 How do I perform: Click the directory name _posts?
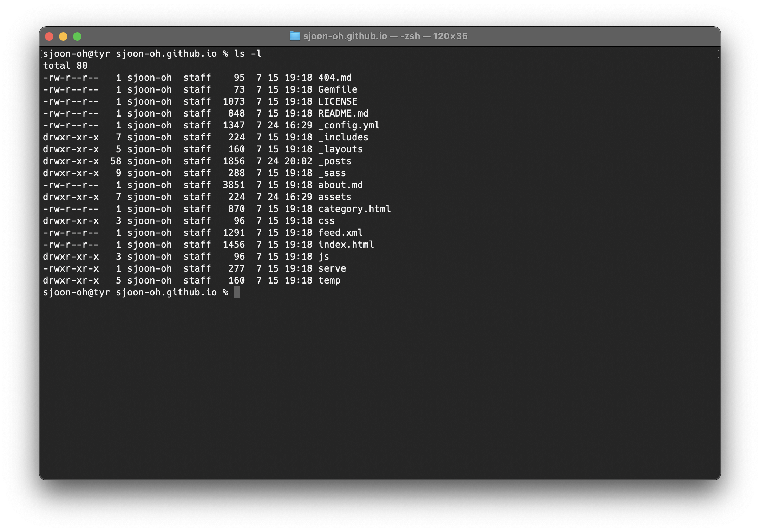(335, 161)
